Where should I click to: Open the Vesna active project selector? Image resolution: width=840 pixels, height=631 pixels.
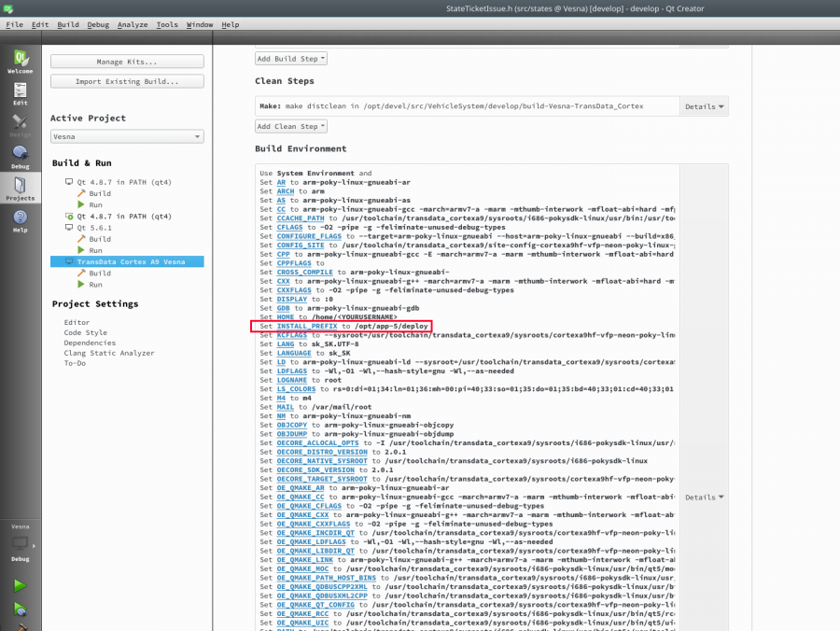126,135
